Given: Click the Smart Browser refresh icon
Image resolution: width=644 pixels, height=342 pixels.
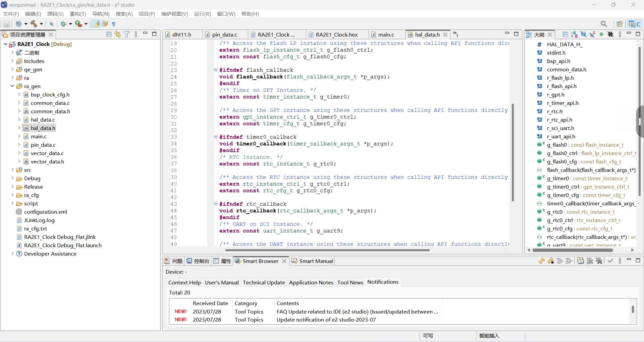Looking at the screenshot, I should pyautogui.click(x=542, y=261).
